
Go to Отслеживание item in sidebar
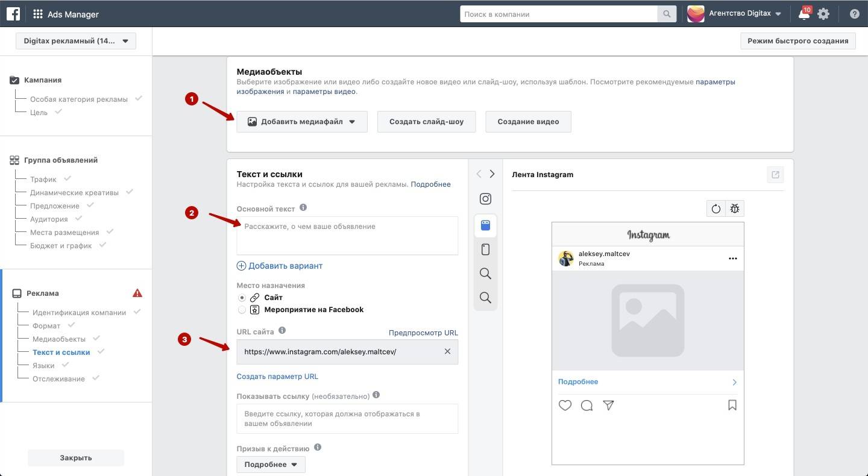58,379
